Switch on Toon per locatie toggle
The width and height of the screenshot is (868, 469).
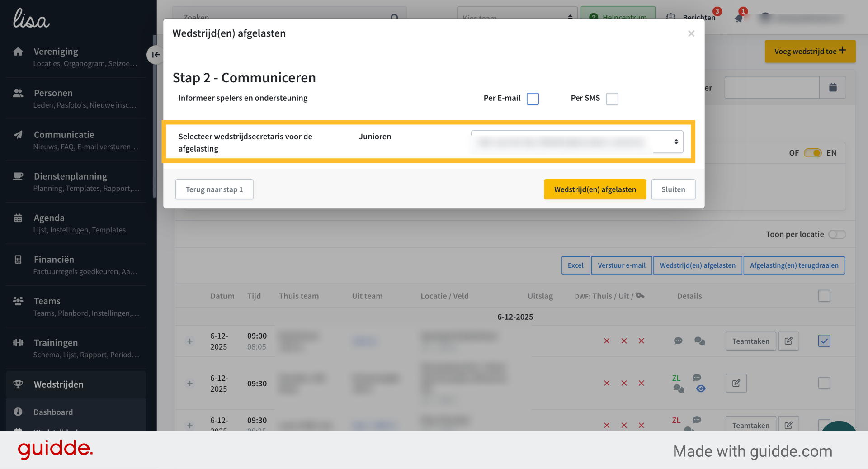[x=837, y=234]
